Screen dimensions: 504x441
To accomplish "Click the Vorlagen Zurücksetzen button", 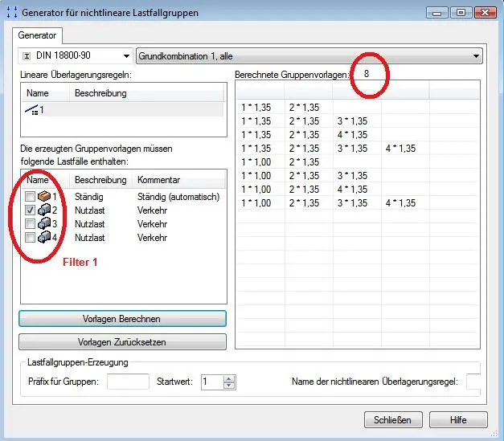I will [122, 341].
